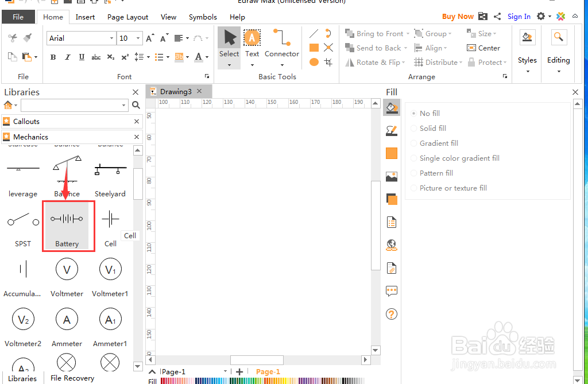
Task: Pick the Ammeter1 symbol
Action: (x=110, y=327)
